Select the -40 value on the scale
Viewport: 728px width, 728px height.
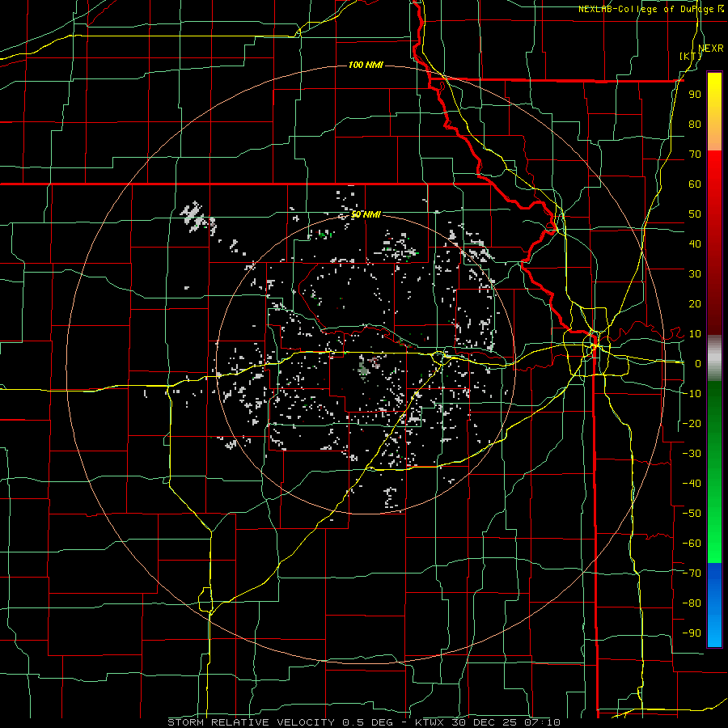(692, 484)
